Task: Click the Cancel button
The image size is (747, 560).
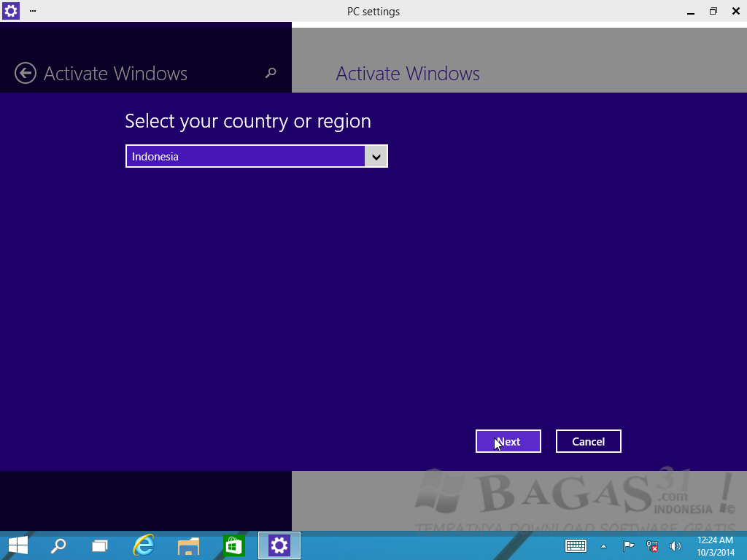Action: (x=589, y=441)
